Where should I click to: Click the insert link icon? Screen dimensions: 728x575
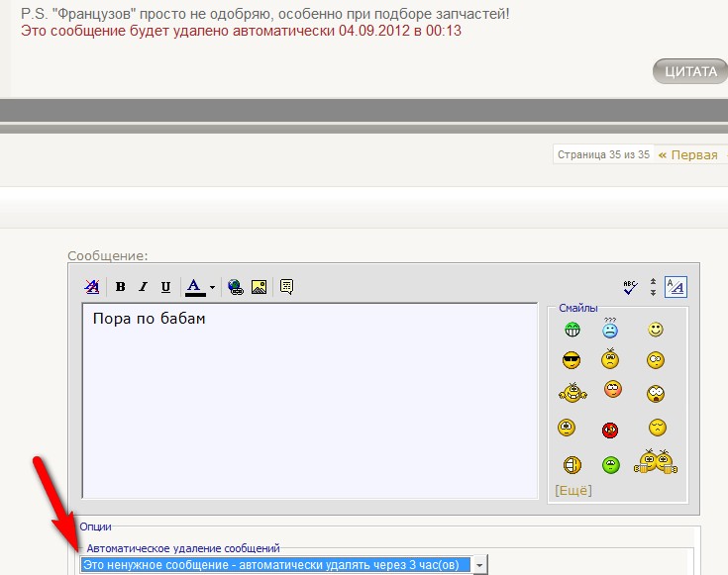coord(236,287)
